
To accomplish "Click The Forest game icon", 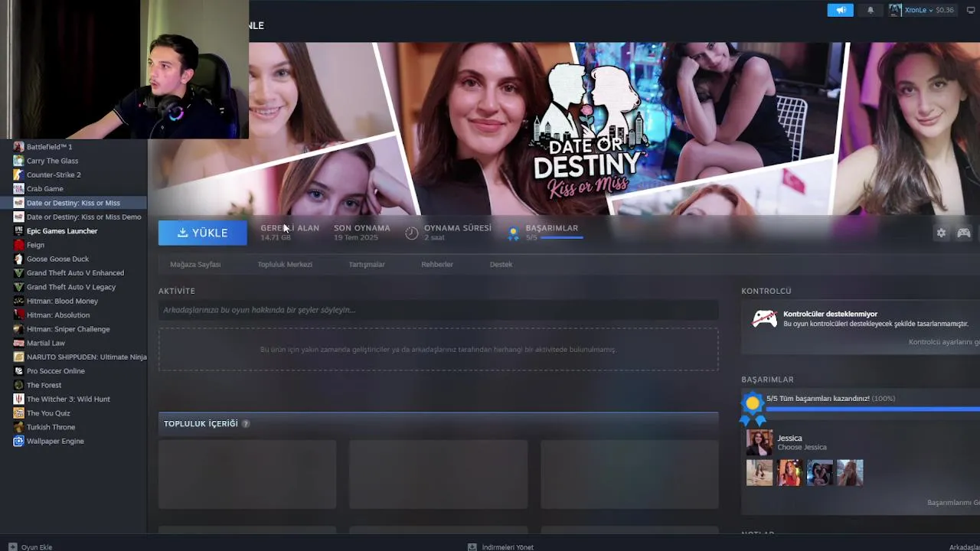I will (x=19, y=385).
